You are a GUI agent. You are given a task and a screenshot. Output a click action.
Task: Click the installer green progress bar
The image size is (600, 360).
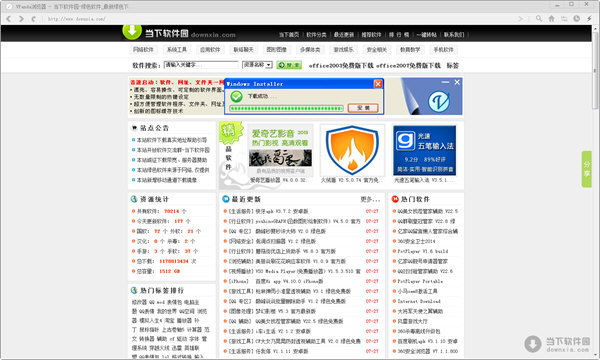click(x=286, y=109)
